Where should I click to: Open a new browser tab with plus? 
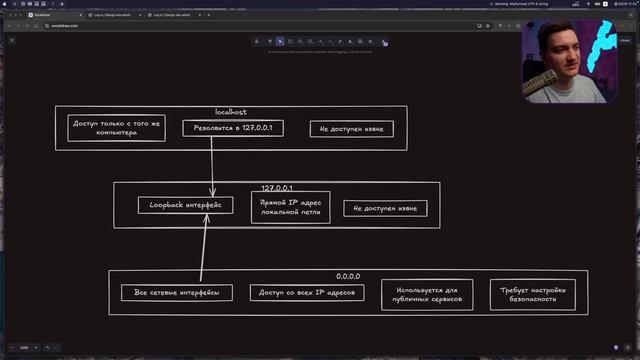[x=209, y=15]
